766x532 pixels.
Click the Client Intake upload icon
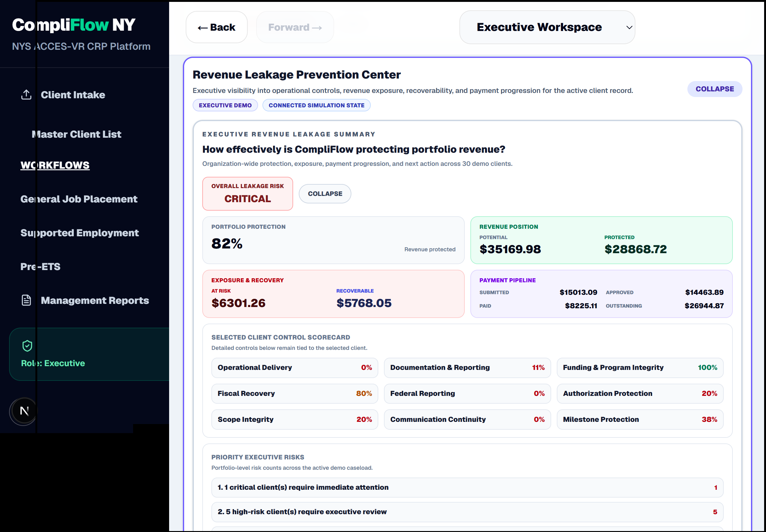click(x=26, y=95)
